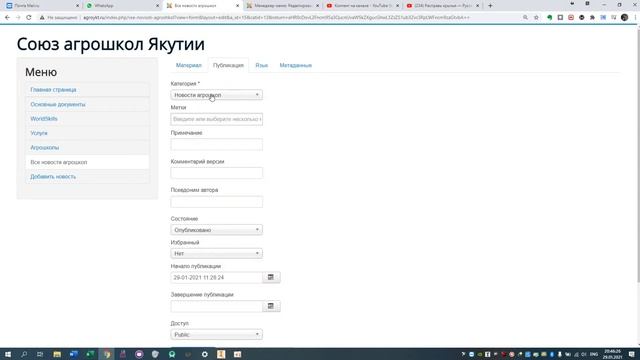The height and width of the screenshot is (360, 640).
Task: Click the Союз агрошкол Якутии site title
Action: [x=111, y=44]
